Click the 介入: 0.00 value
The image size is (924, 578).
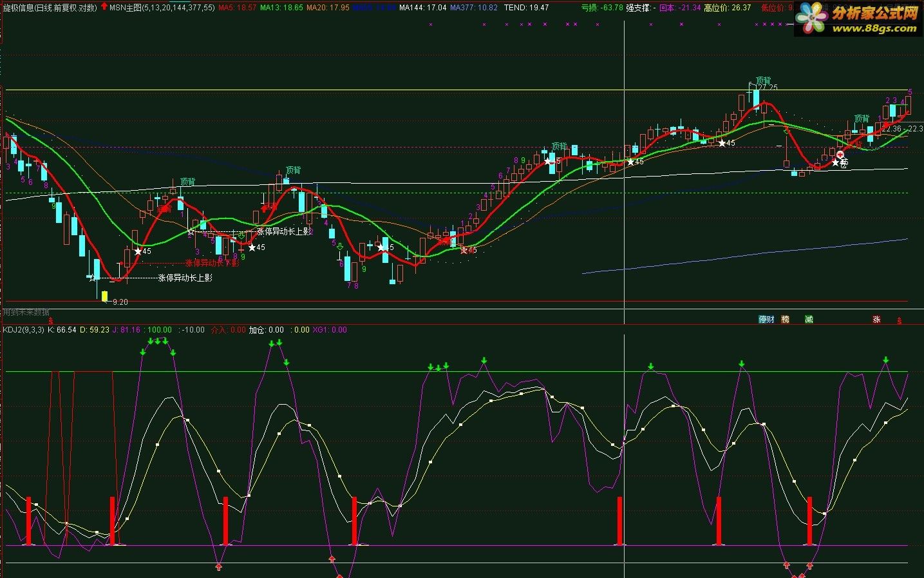pyautogui.click(x=229, y=330)
